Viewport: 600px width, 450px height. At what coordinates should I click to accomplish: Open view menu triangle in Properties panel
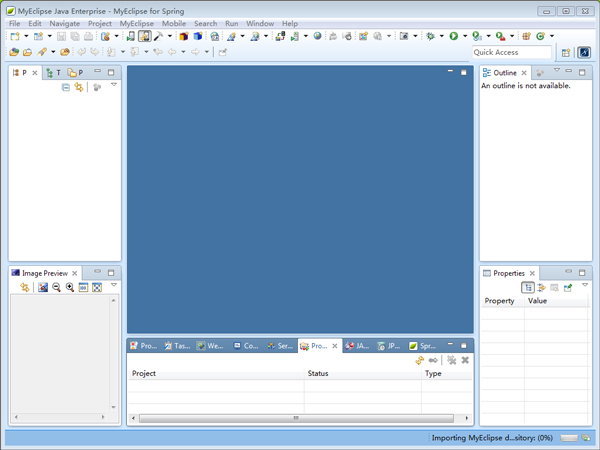click(585, 287)
